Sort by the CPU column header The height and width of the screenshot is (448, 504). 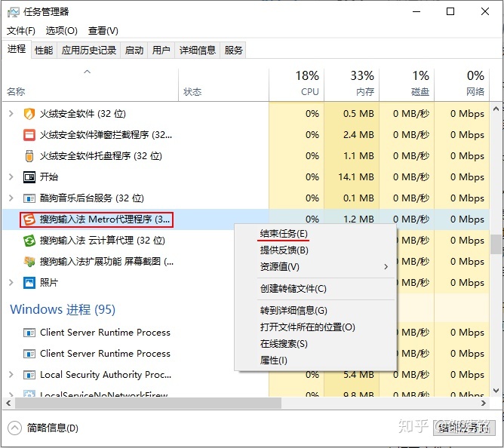click(297, 84)
